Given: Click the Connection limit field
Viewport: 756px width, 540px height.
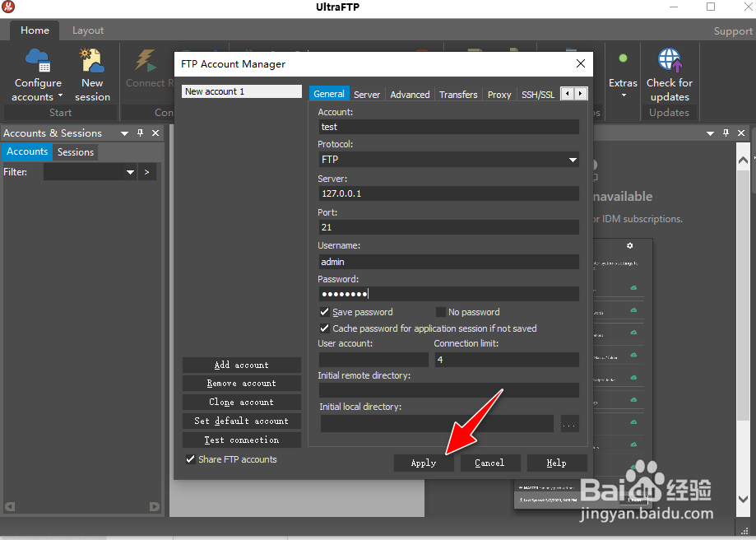Looking at the screenshot, I should [x=507, y=360].
